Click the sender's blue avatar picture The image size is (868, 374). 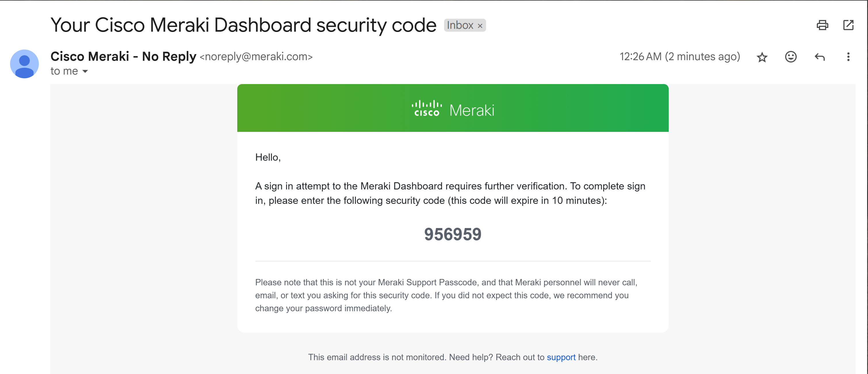click(24, 64)
